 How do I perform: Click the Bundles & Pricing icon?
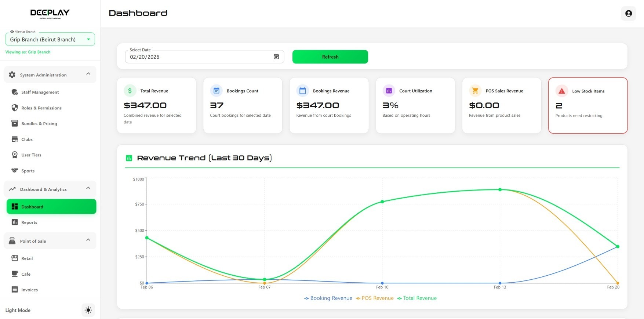pos(15,123)
